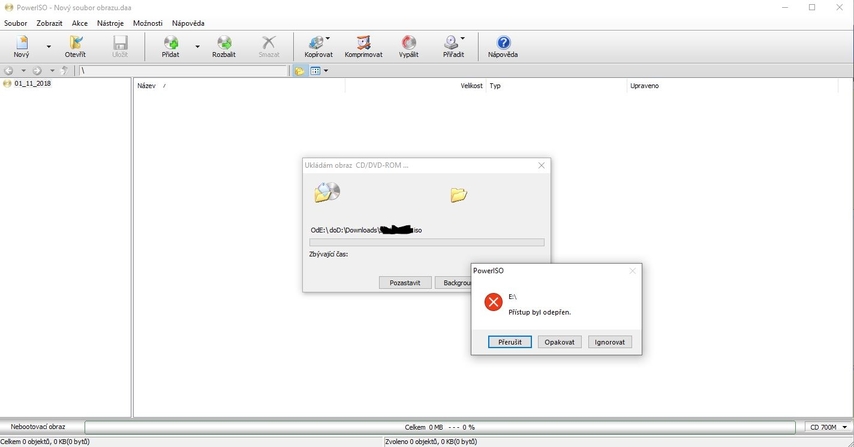Image resolution: width=854 pixels, height=447 pixels.
Task: Open the Back history dropdown arrow
Action: coord(23,71)
